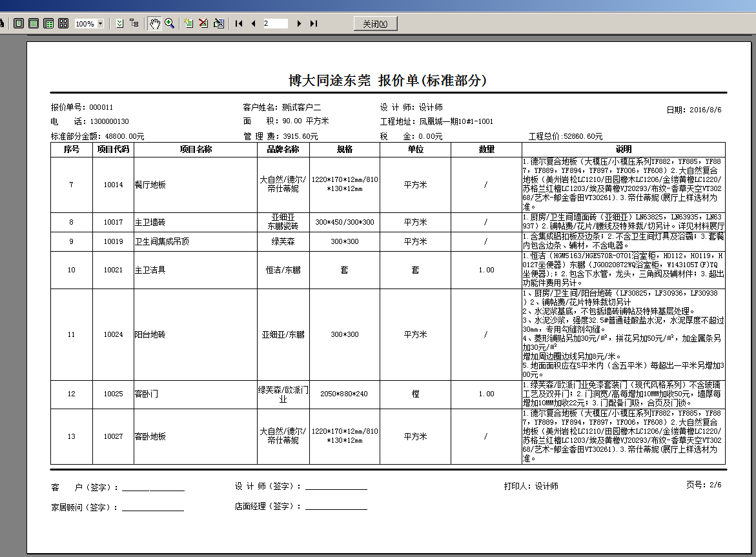
Task: Select the magnifier zoom tool
Action: click(x=170, y=23)
